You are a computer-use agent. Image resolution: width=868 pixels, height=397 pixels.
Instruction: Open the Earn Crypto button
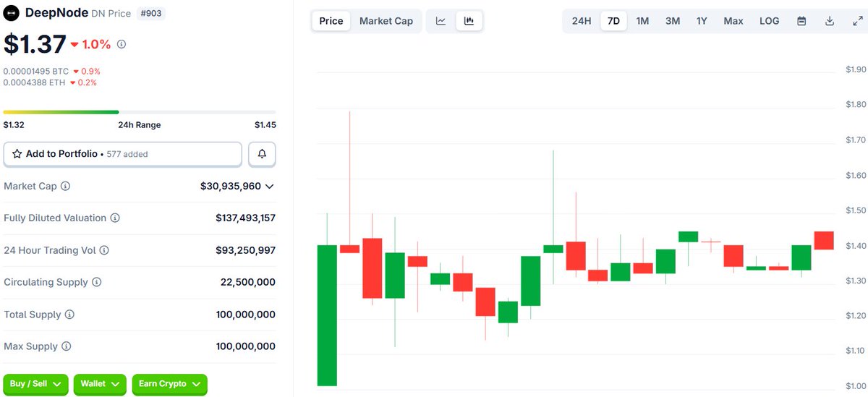tap(169, 384)
